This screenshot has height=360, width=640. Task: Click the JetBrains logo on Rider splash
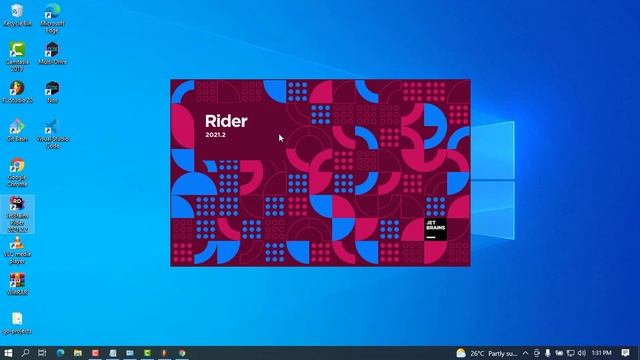pyautogui.click(x=436, y=229)
